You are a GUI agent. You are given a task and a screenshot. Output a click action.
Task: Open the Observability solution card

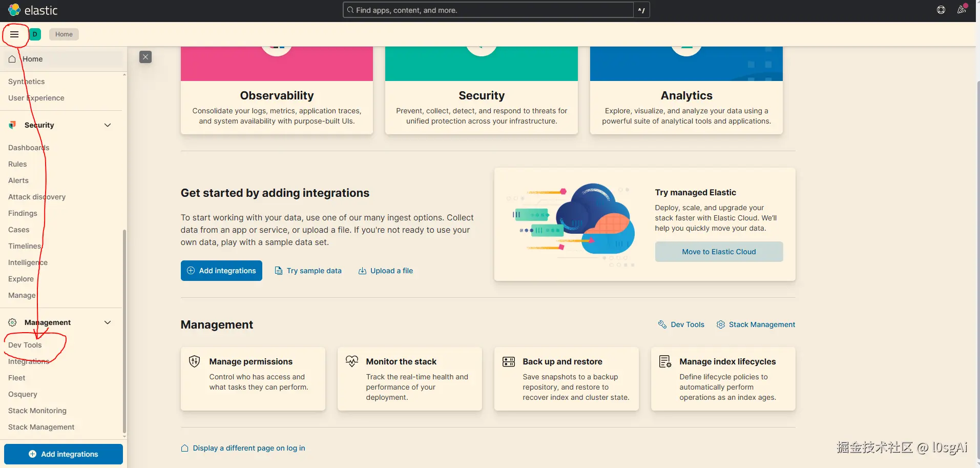click(277, 90)
